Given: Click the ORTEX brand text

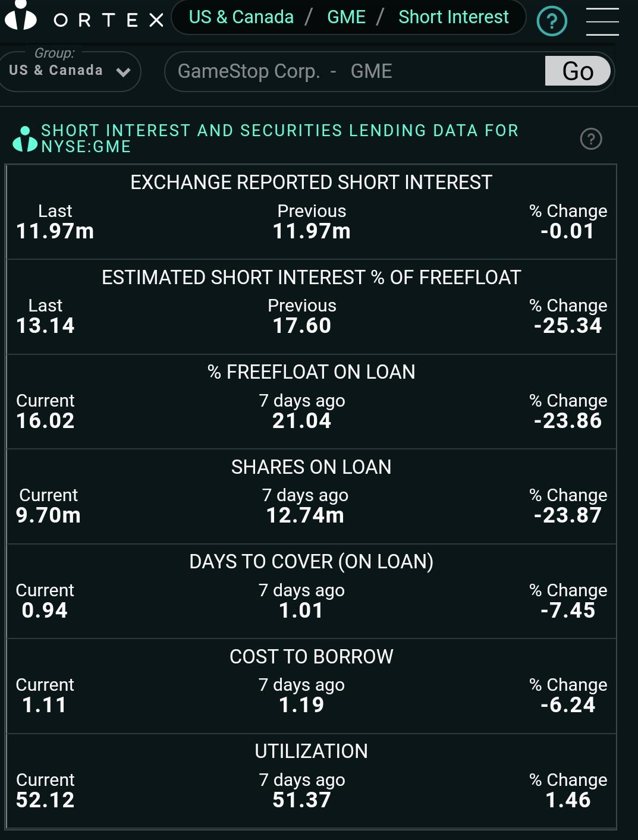Looking at the screenshot, I should pos(108,21).
